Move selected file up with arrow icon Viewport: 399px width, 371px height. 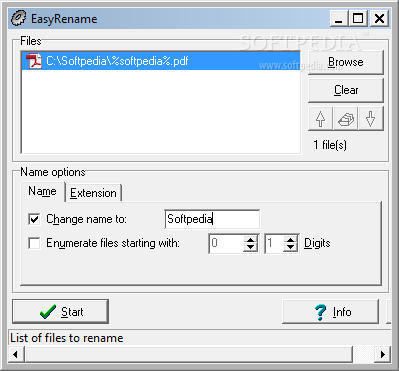320,118
